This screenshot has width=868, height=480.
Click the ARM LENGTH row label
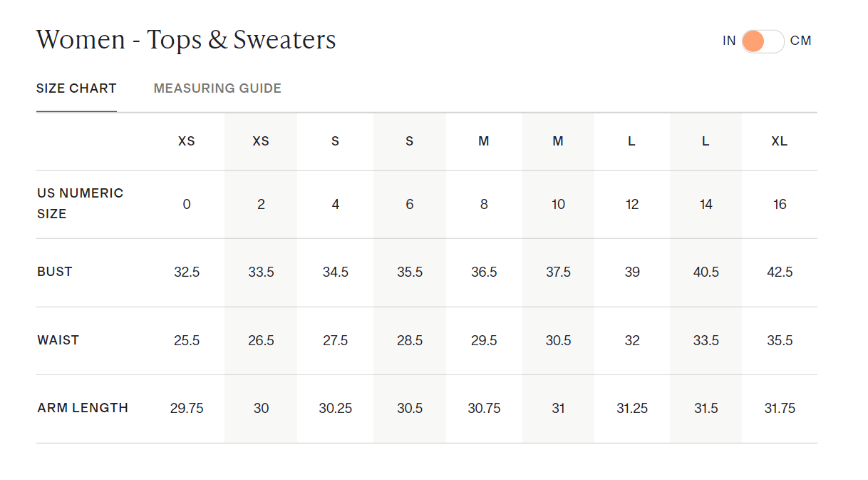click(83, 408)
